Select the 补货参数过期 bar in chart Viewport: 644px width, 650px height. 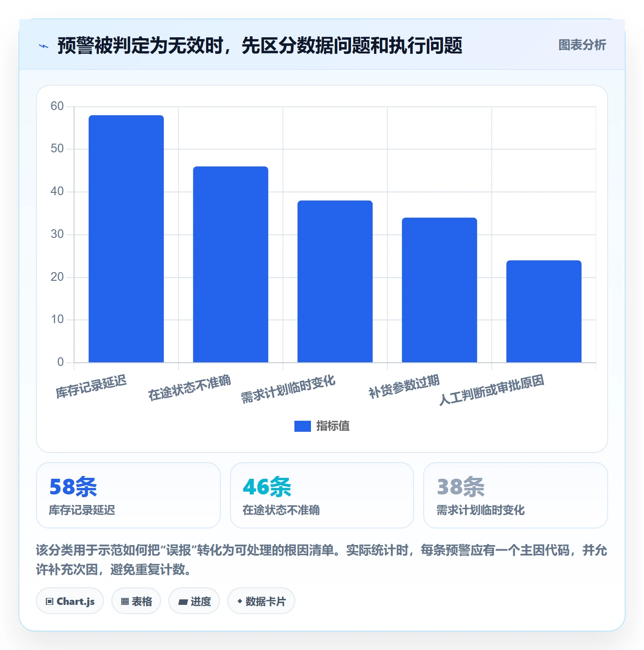[439, 290]
